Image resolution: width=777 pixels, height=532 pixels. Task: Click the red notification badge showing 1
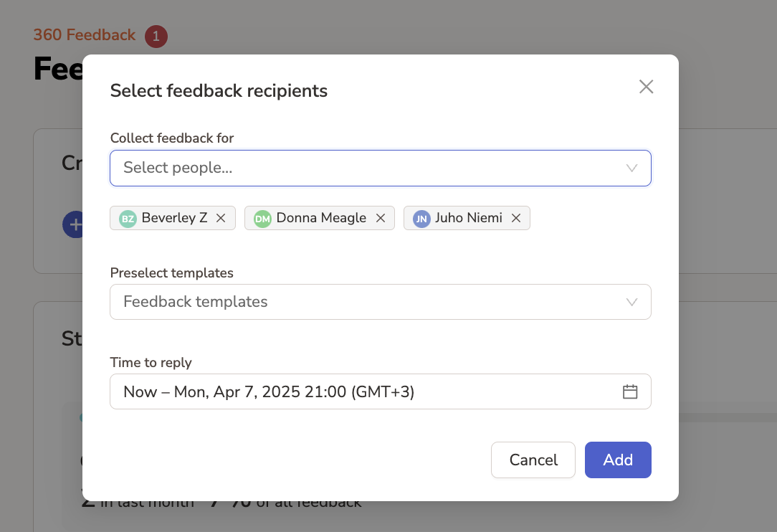coord(156,37)
